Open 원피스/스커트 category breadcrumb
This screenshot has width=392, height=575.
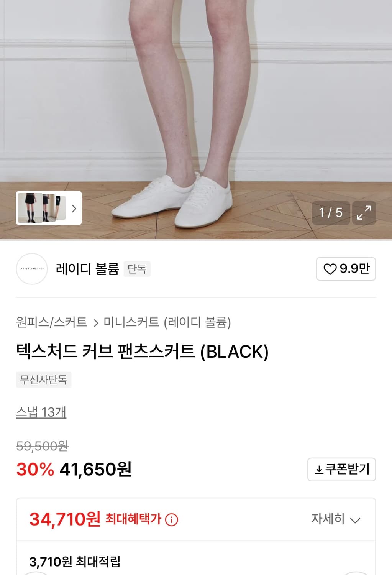[x=51, y=322]
